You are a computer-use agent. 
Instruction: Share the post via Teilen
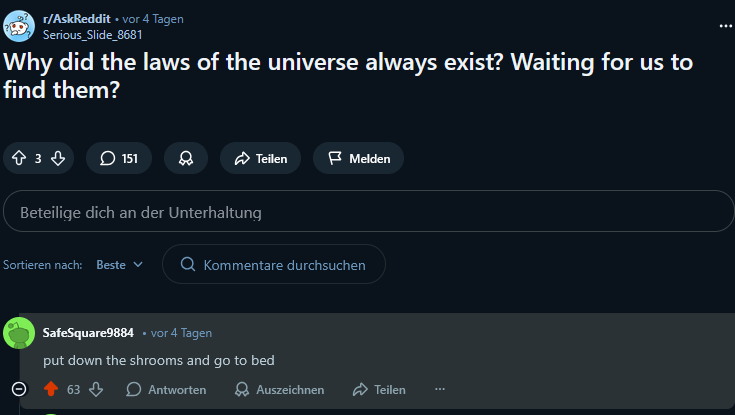260,158
